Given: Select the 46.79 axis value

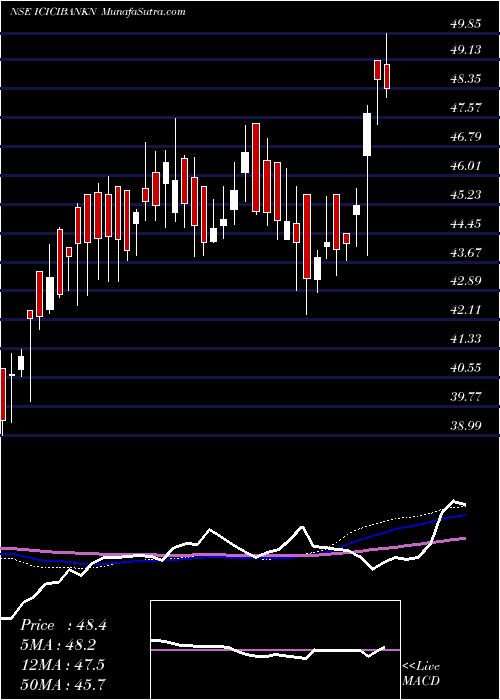Looking at the screenshot, I should pyautogui.click(x=466, y=137).
